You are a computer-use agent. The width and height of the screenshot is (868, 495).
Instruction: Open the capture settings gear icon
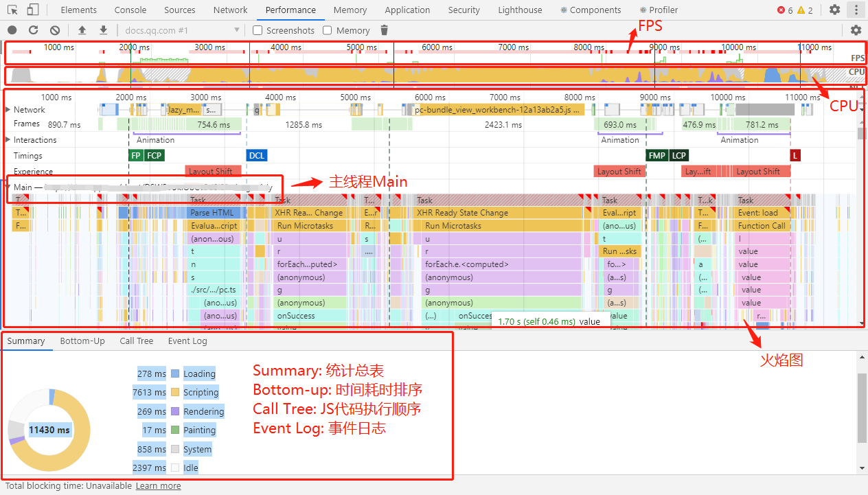[856, 30]
